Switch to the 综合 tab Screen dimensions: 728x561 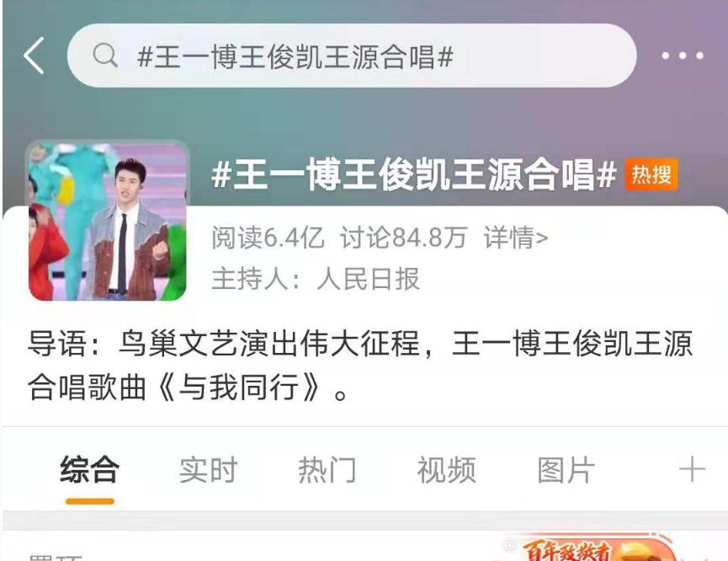(89, 469)
